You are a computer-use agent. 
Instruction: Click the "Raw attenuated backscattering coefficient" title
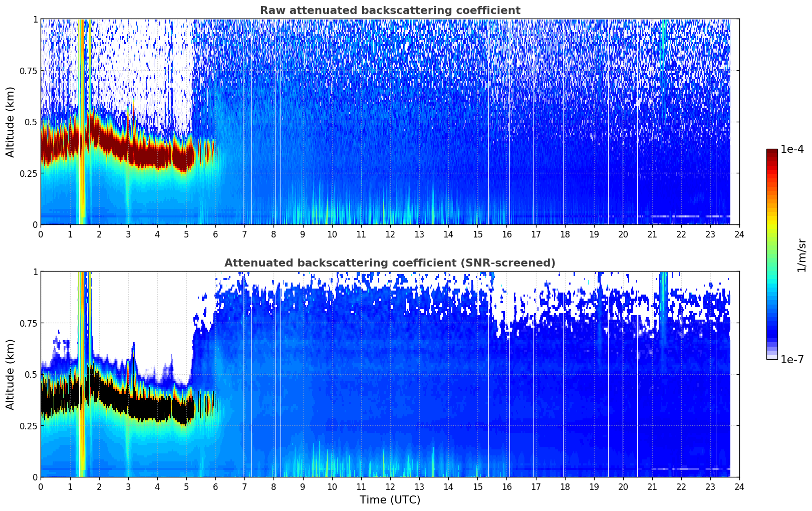tap(390, 11)
